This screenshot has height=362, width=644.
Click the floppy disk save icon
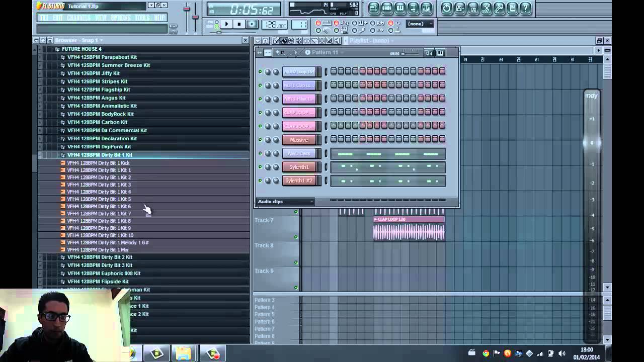pyautogui.click(x=473, y=8)
